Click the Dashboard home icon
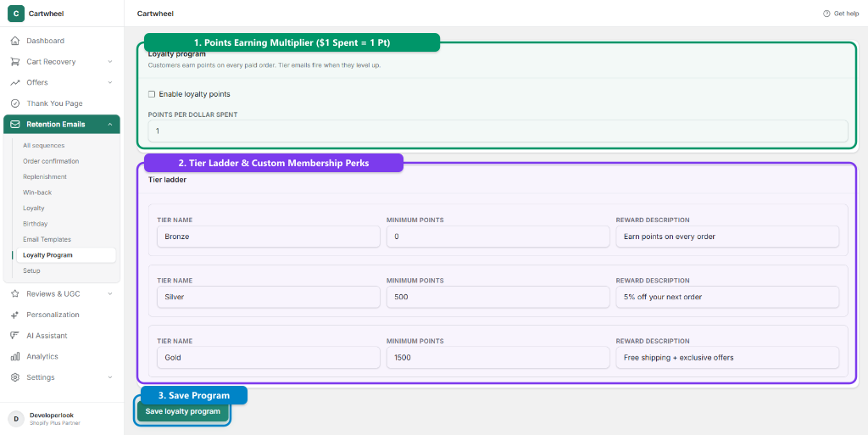This screenshot has height=435, width=868. coord(15,41)
